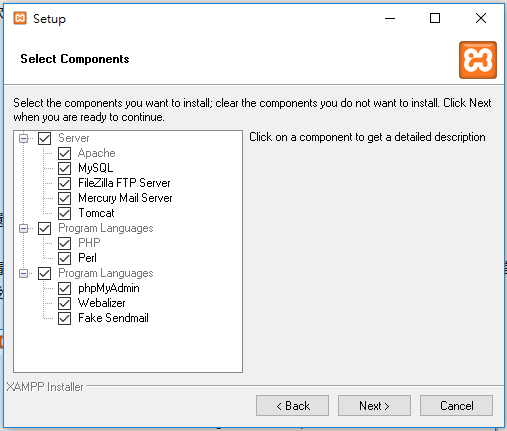Viewport: 507px width, 431px height.
Task: Cancel the XAMPP setup
Action: click(456, 406)
